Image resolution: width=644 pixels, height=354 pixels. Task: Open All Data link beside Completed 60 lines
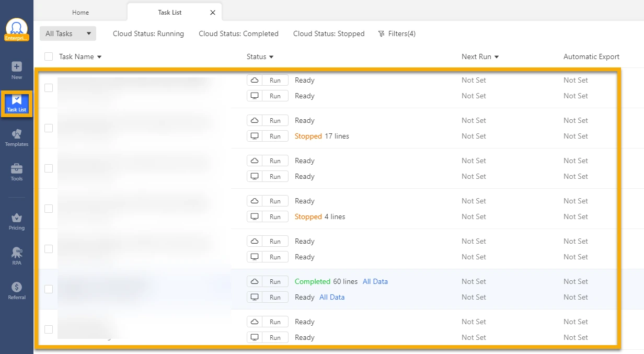click(x=375, y=281)
